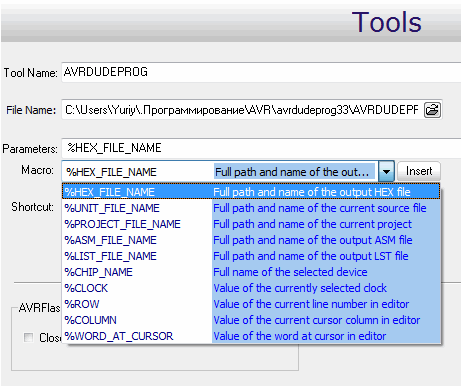
Task: Focus the Tool Name input field
Action: (261, 72)
